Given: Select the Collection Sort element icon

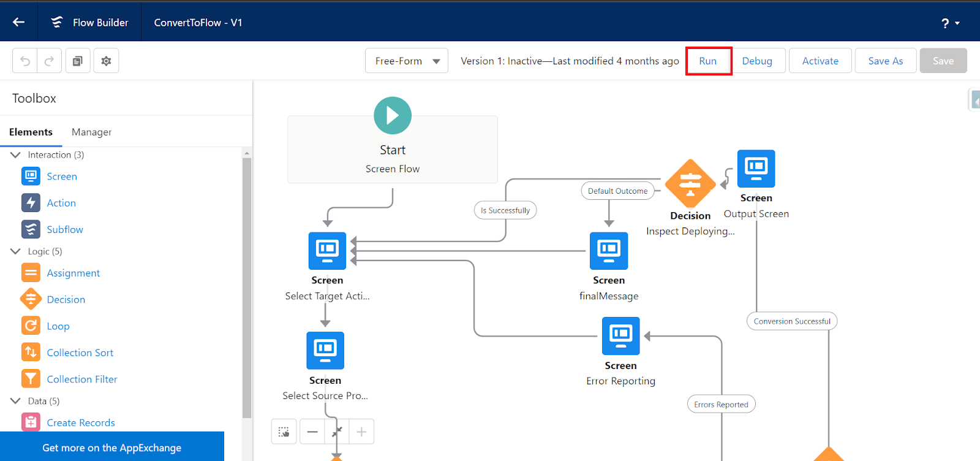Looking at the screenshot, I should (x=31, y=352).
